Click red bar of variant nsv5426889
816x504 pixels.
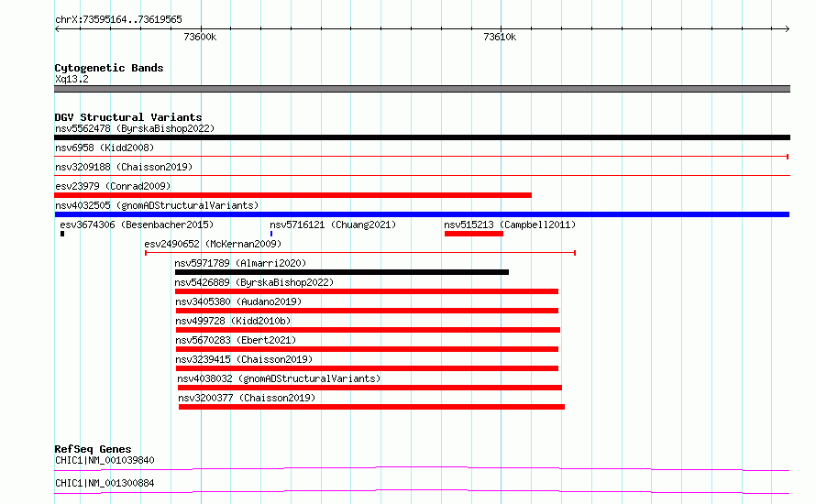(367, 291)
